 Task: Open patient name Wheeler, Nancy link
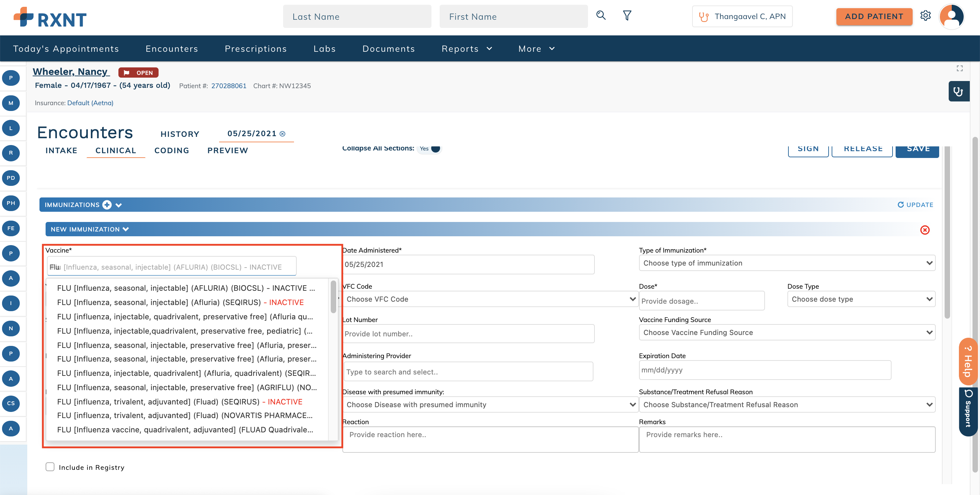[x=70, y=71]
